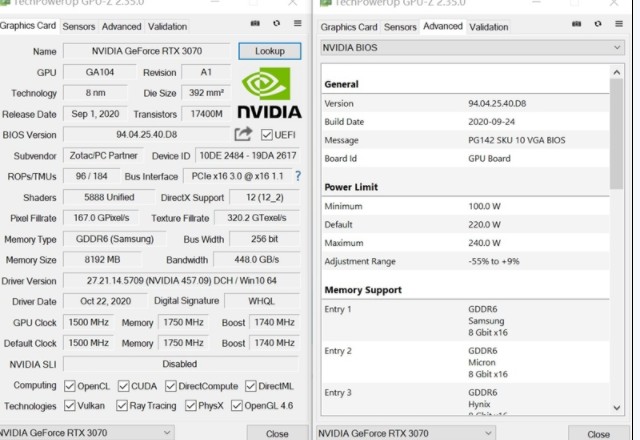640x440 pixels.
Task: Open Validation tab in the right window
Action: (489, 27)
